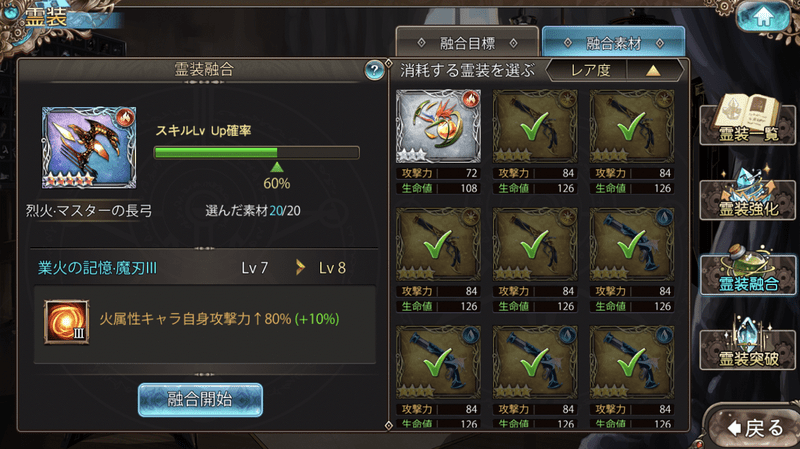Select the 霊装融合 potion icon
This screenshot has height=449, width=800.
pyautogui.click(x=747, y=269)
